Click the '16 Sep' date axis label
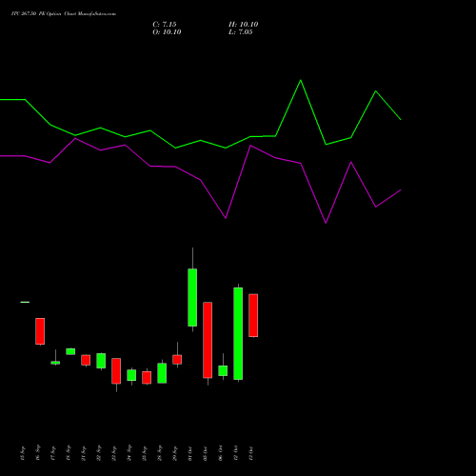476x476 pixels. click(x=38, y=453)
